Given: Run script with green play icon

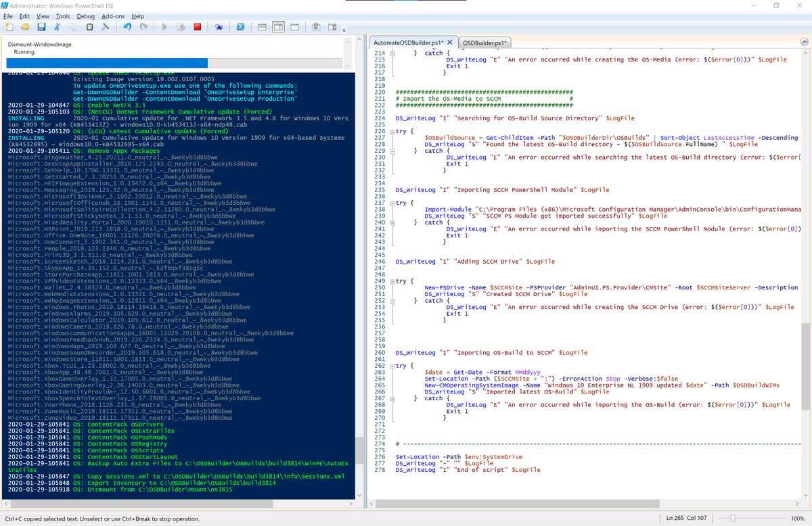Looking at the screenshot, I should click(x=164, y=27).
